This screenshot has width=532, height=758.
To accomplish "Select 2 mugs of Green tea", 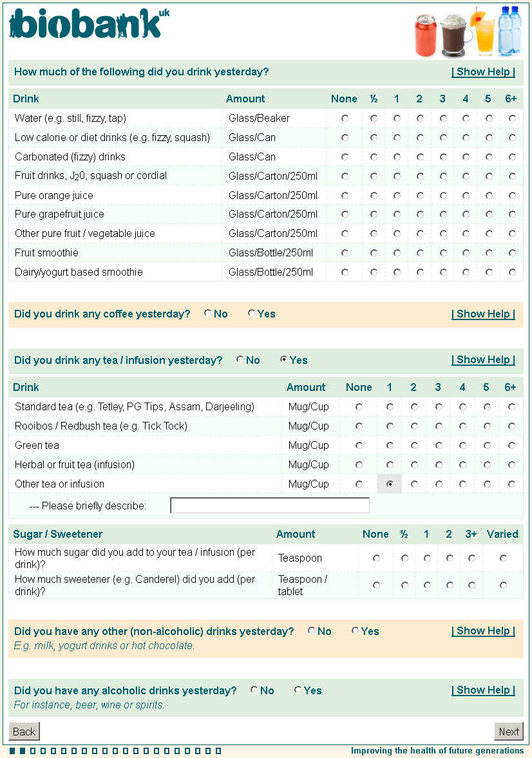I will [414, 446].
